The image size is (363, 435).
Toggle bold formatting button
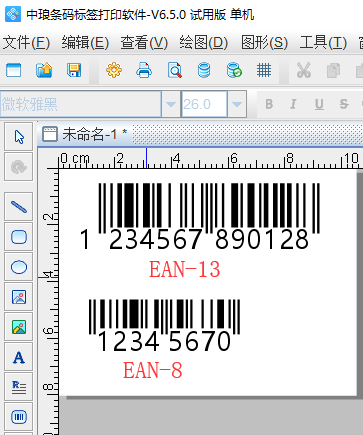click(269, 104)
